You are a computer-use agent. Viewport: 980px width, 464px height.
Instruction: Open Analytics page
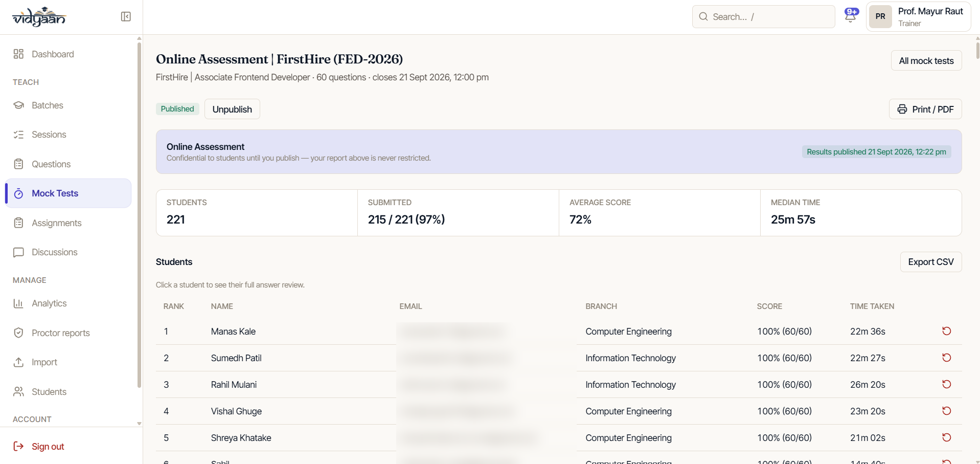click(68, 303)
